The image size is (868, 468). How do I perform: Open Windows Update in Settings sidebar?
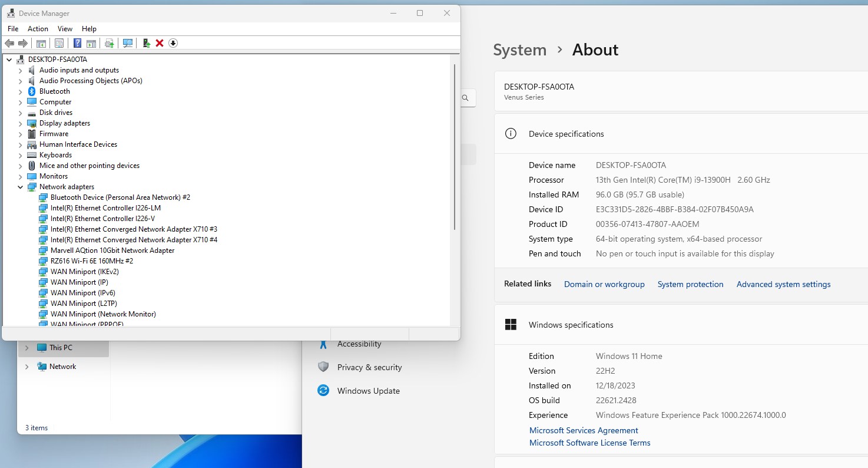368,391
